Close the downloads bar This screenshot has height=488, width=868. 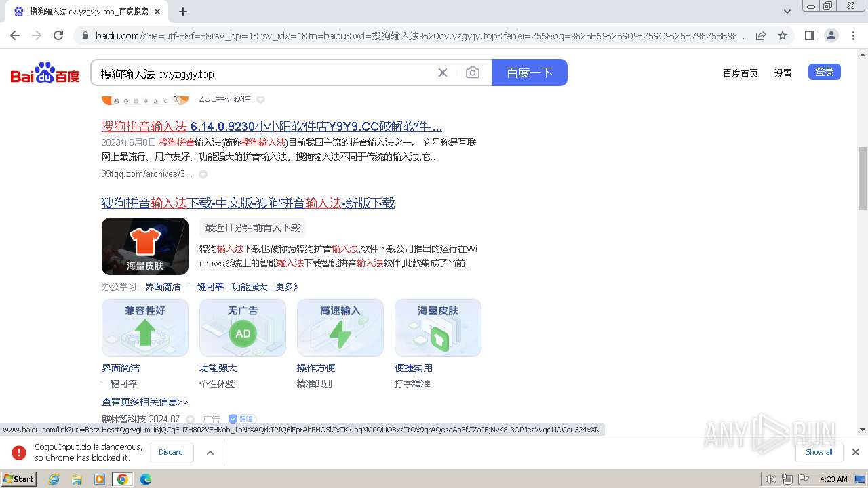click(x=856, y=452)
